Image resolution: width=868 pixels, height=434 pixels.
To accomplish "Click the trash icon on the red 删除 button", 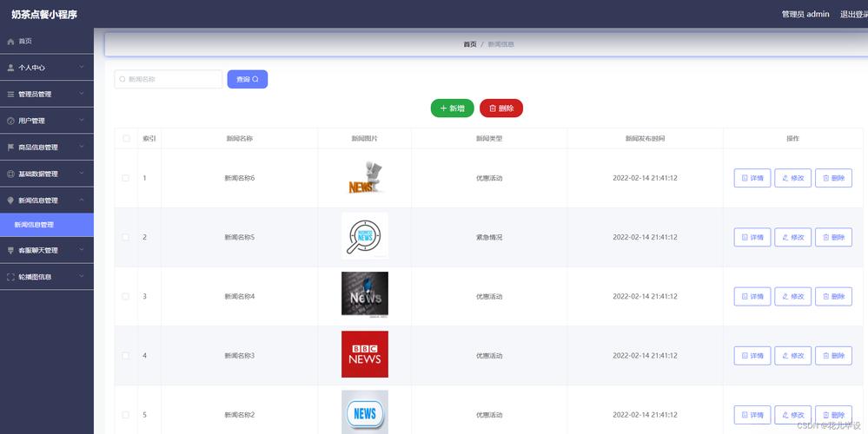I will point(493,108).
